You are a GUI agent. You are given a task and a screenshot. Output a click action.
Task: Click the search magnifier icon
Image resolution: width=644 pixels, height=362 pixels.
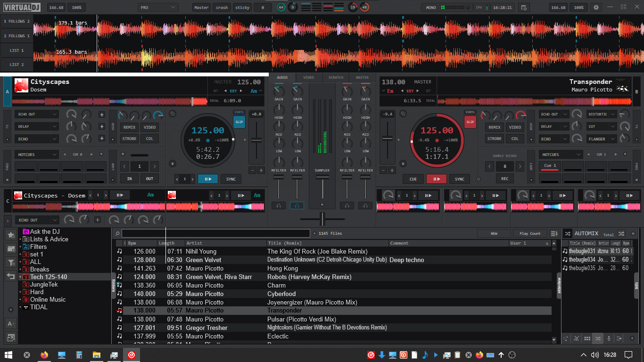117,233
